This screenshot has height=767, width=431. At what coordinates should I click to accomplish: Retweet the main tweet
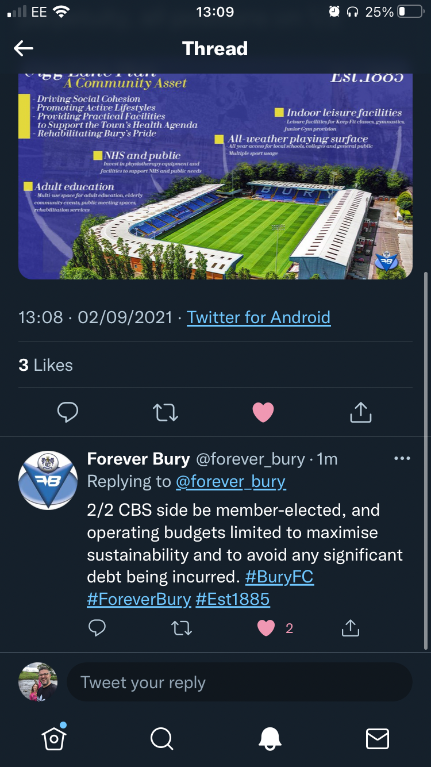(165, 412)
